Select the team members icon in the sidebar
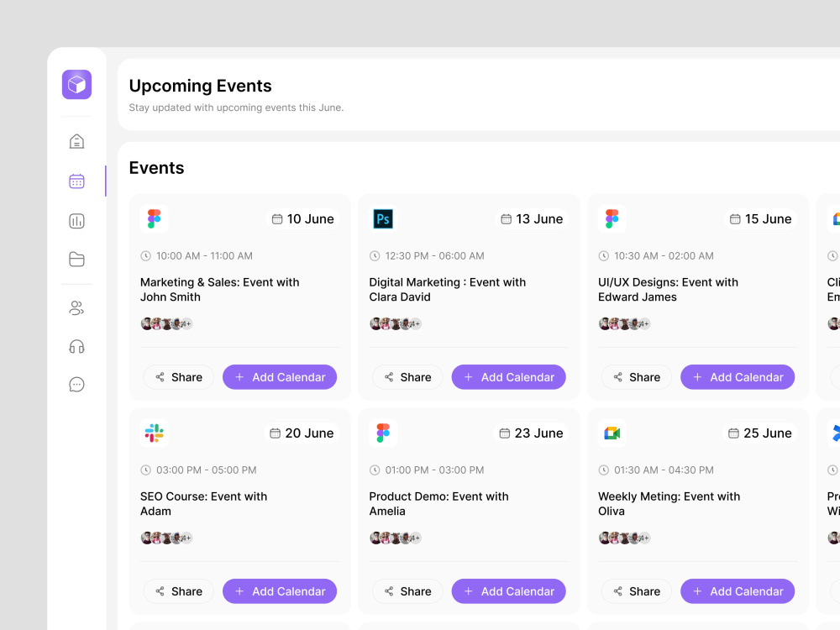 [x=76, y=308]
